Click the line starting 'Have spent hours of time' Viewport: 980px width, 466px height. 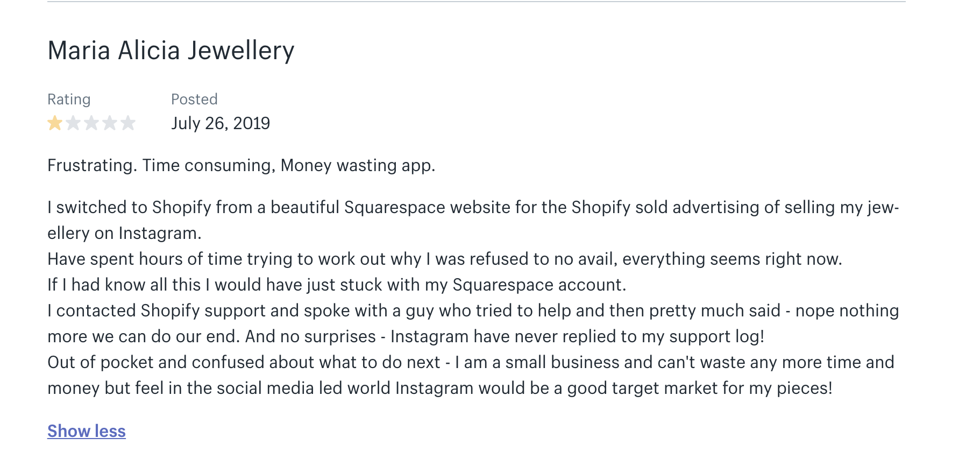point(445,259)
